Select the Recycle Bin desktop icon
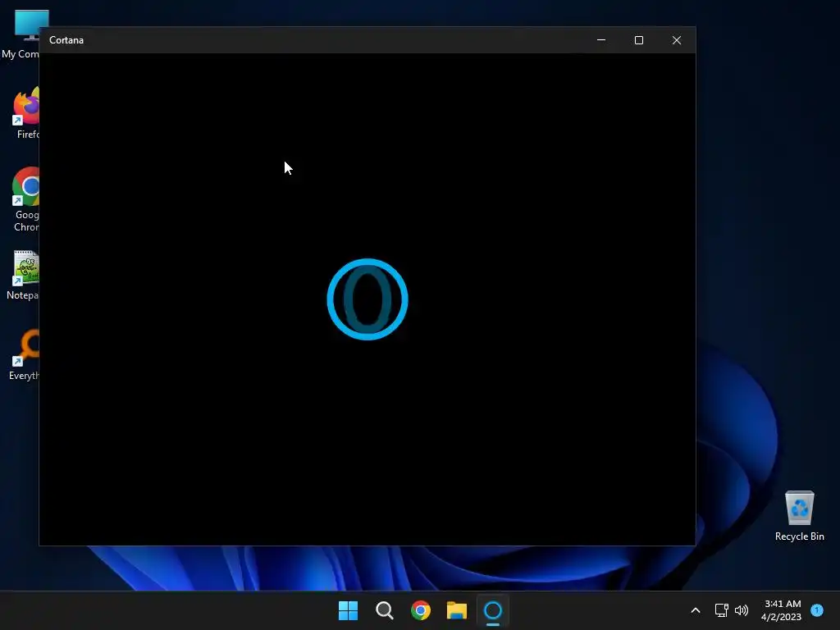Image resolution: width=840 pixels, height=630 pixels. click(799, 516)
